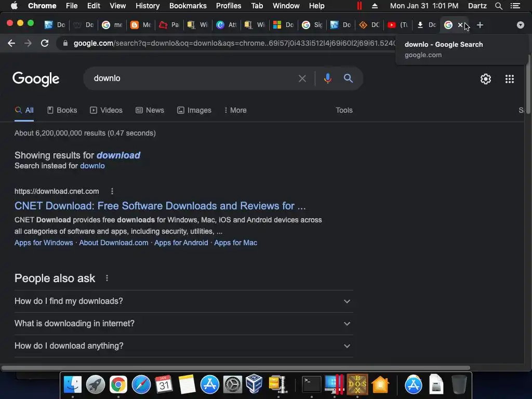Open the Google apps grid
The width and height of the screenshot is (532, 399).
click(x=509, y=79)
